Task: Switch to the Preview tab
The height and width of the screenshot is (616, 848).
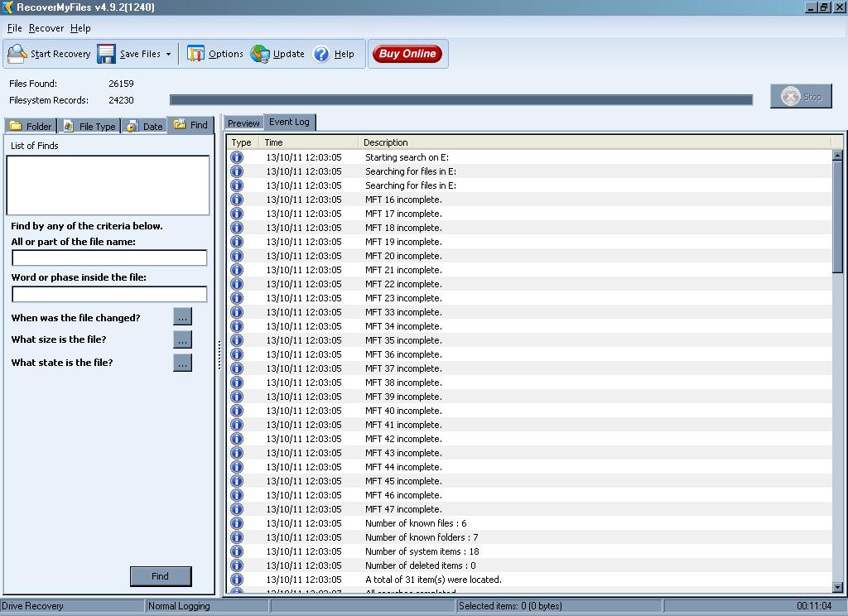Action: (243, 123)
